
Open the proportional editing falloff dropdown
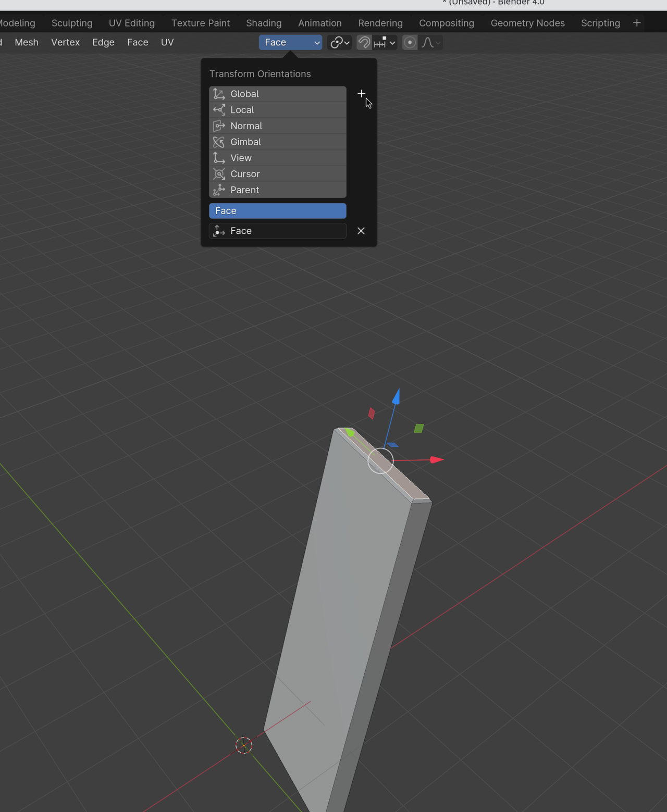click(x=431, y=43)
